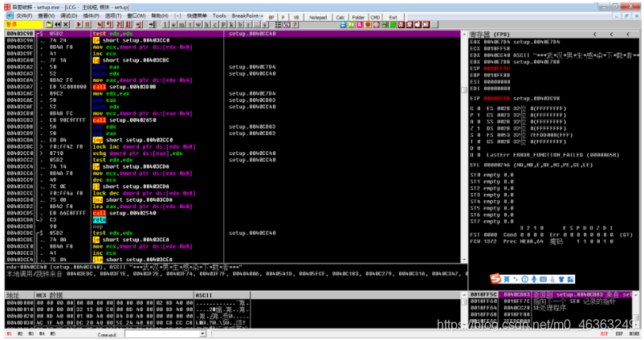Click the Open file toolbar icon
644x340 pixels.
pos(49,25)
